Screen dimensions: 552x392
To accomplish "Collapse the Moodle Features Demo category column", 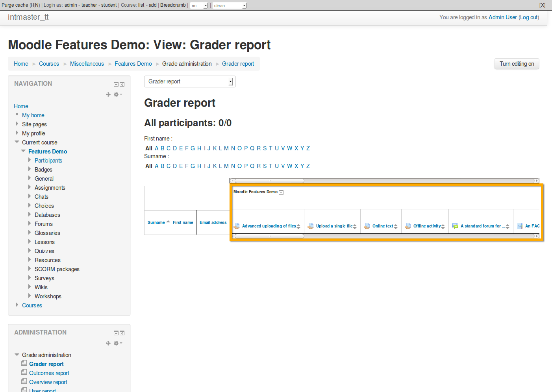I will 281,192.
